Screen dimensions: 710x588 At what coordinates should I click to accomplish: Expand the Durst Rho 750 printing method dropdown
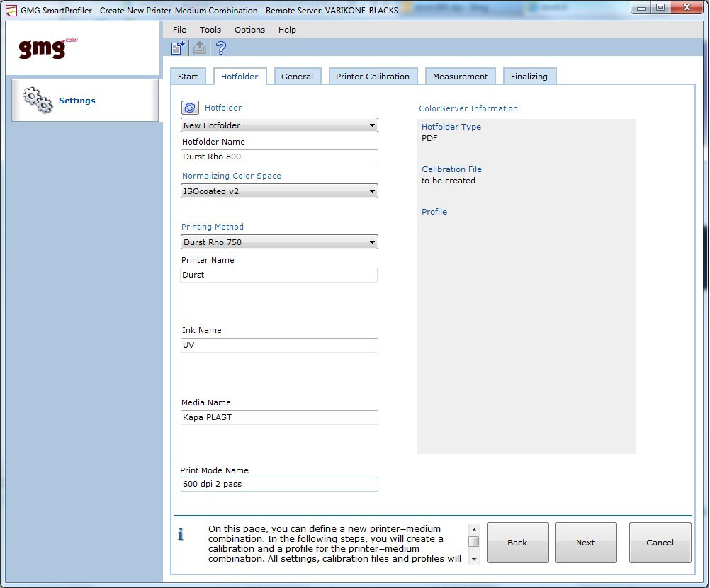279,242
